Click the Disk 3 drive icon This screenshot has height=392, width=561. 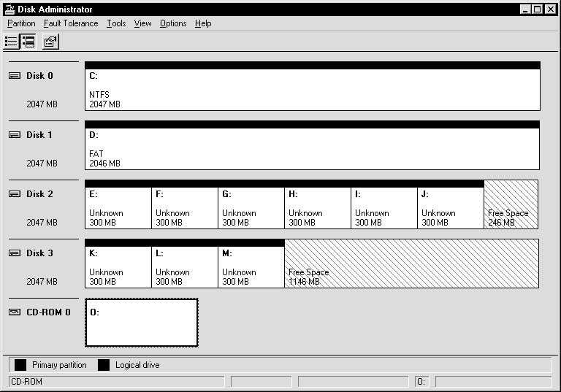[x=15, y=253]
